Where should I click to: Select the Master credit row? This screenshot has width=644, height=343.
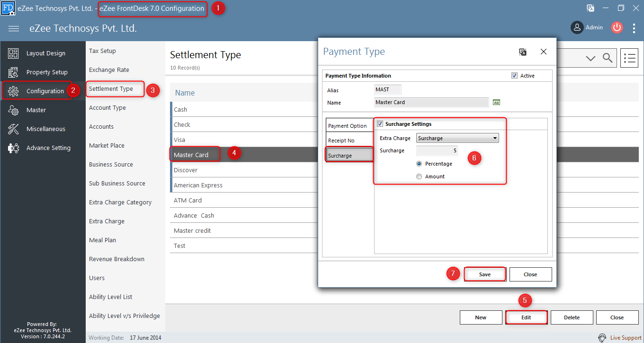tap(244, 230)
